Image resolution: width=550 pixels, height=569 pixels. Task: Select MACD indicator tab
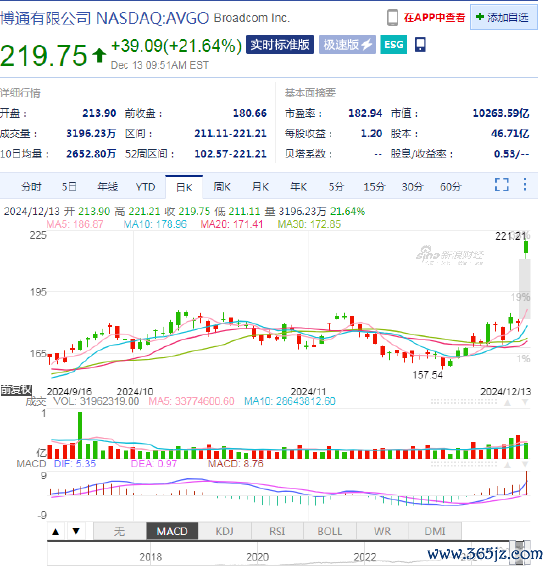coord(172,531)
